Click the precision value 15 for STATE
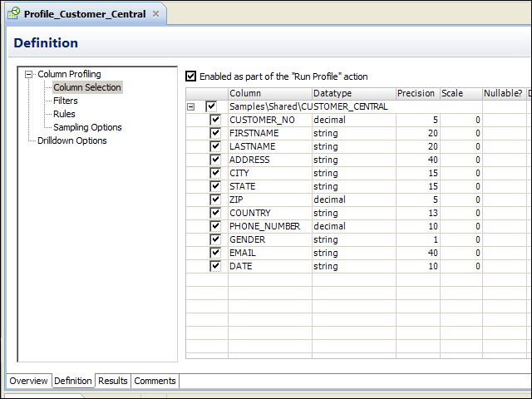 click(433, 186)
